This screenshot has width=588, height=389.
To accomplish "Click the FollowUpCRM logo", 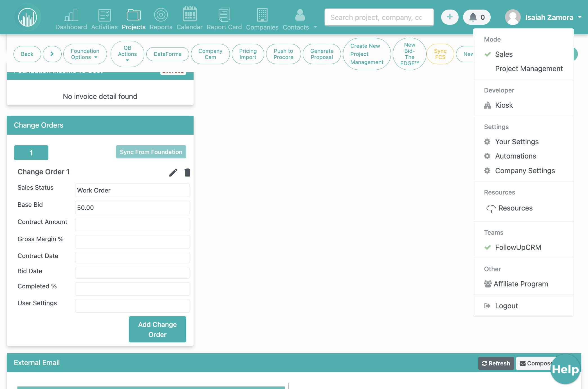I will click(x=28, y=17).
